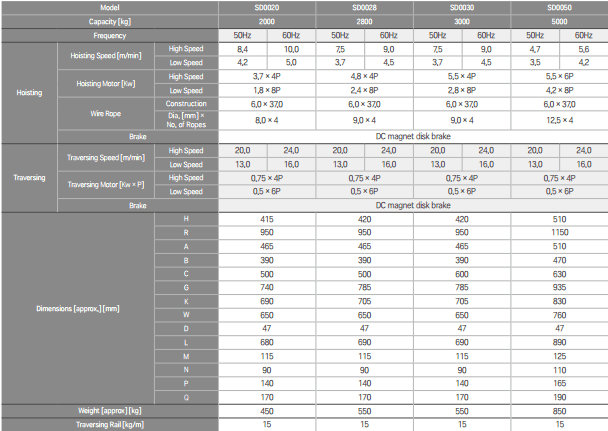Click the Traversing Motor [Kw × P] label
This screenshot has height=431, width=608.
106,185
